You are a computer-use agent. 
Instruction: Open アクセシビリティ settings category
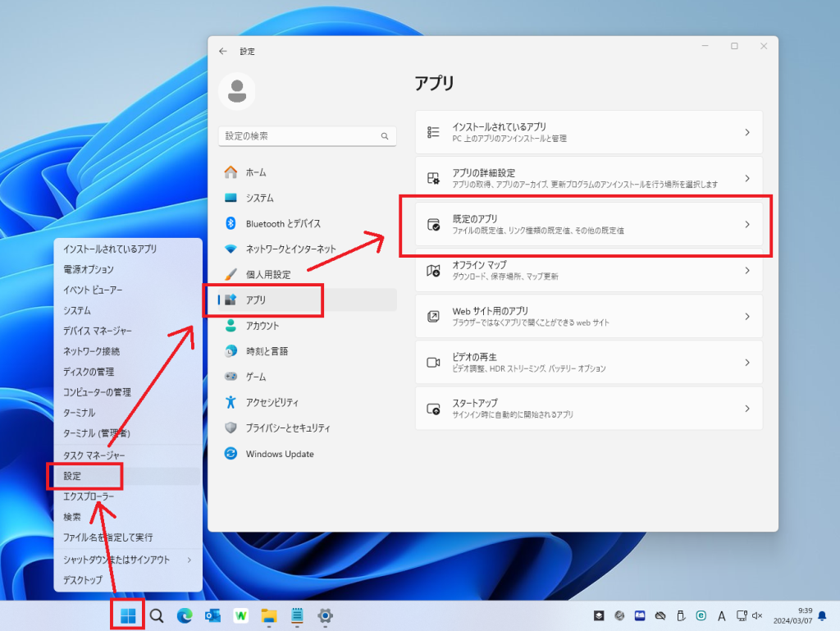[x=308, y=402]
